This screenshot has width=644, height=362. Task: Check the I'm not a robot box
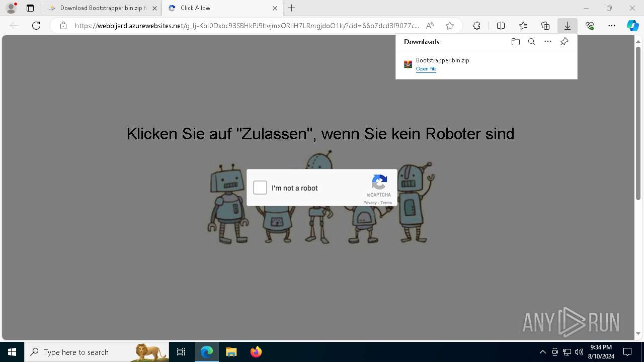click(260, 188)
